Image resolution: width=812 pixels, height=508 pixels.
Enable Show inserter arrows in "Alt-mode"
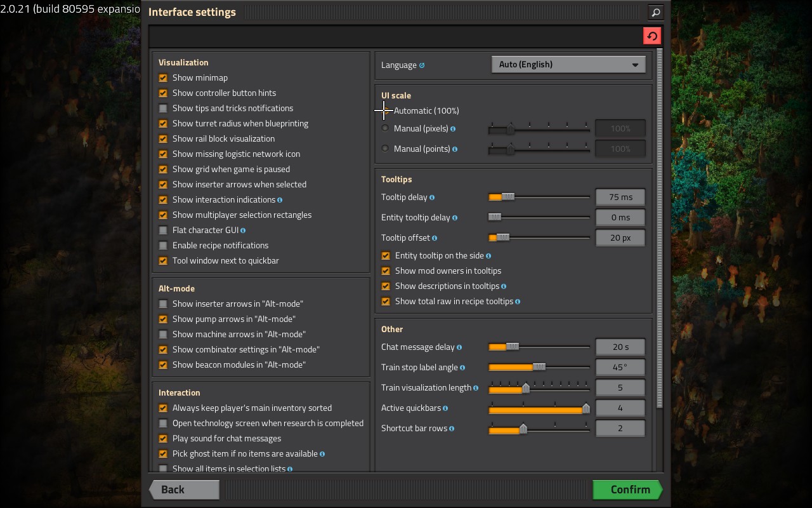point(163,304)
